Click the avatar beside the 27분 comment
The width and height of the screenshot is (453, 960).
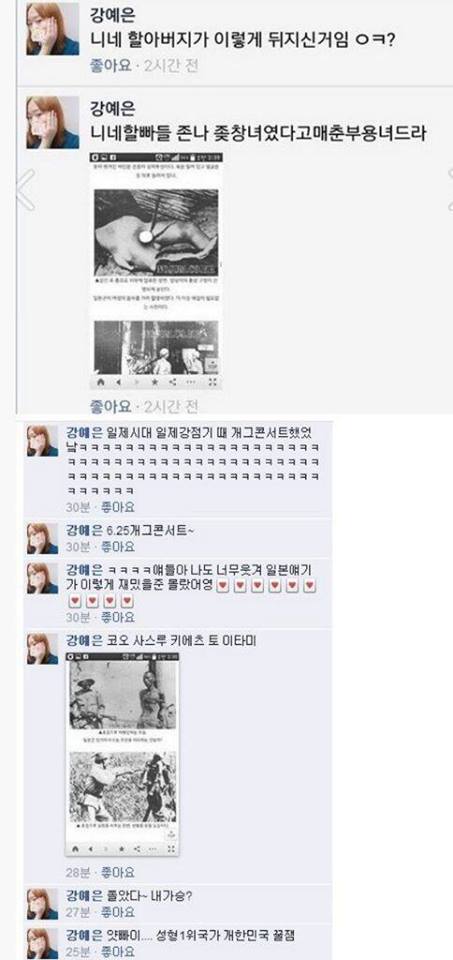(x=42, y=903)
